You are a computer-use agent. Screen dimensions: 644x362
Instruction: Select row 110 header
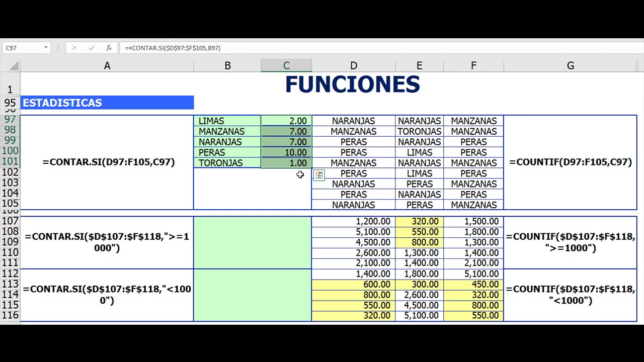[x=10, y=252]
